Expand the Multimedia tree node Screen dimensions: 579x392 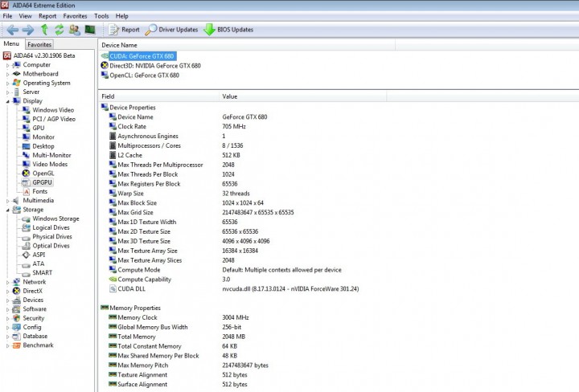(7, 201)
